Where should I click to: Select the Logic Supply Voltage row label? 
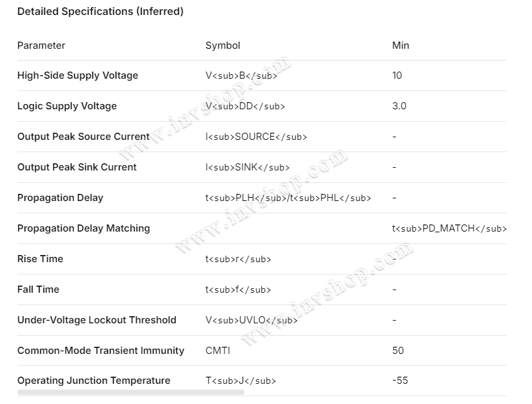(67, 106)
